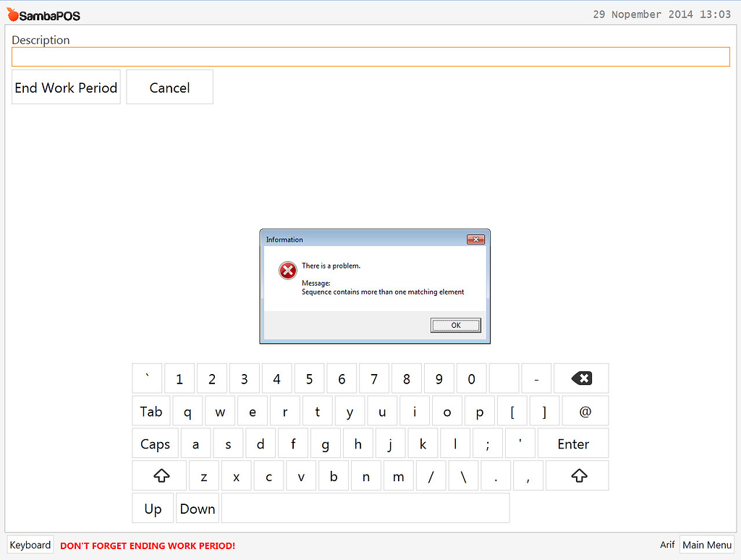The height and width of the screenshot is (560, 741).
Task: Cancel ending the work period
Action: [x=169, y=87]
